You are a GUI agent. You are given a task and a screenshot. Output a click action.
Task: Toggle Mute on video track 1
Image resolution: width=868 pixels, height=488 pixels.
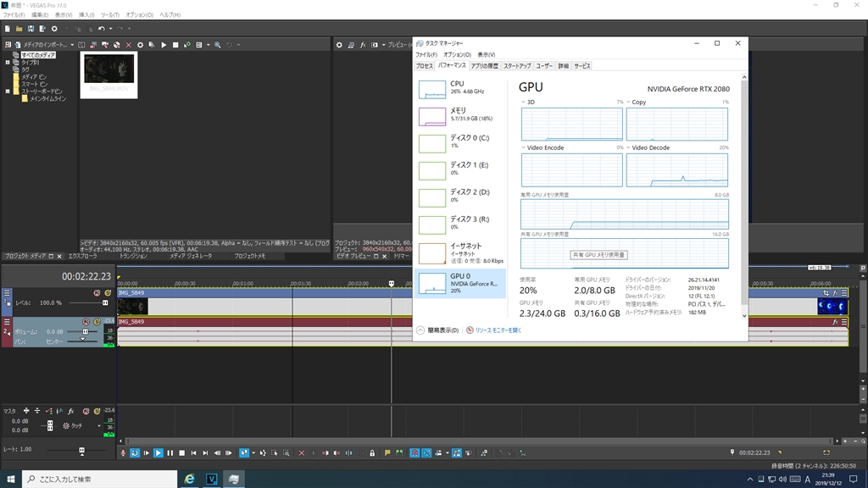tap(97, 293)
